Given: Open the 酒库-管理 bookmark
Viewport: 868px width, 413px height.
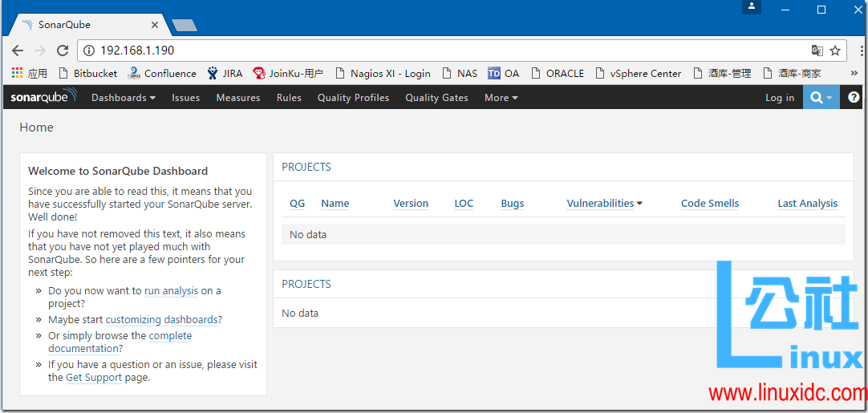Looking at the screenshot, I should tap(722, 73).
